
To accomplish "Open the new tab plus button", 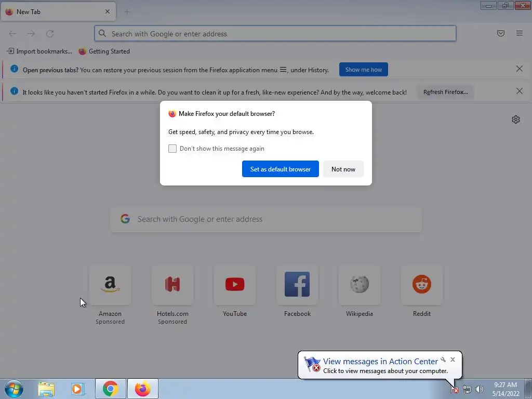I will [x=127, y=12].
